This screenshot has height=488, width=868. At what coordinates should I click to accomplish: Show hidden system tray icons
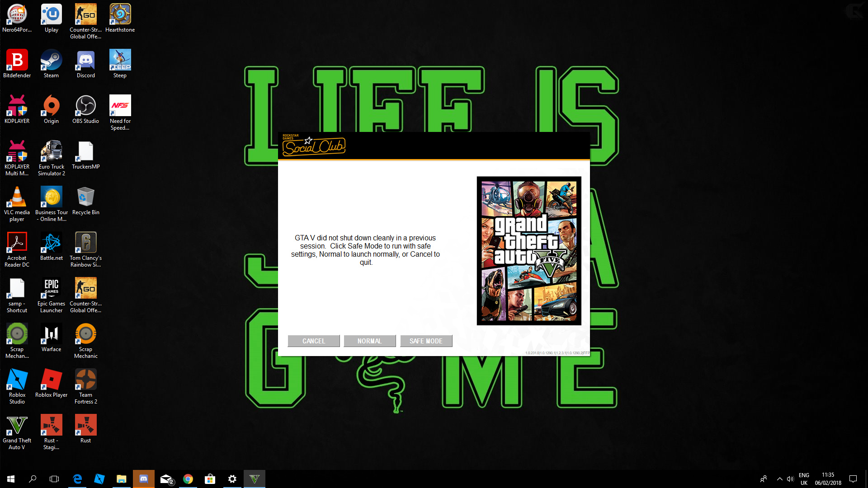[x=779, y=479]
